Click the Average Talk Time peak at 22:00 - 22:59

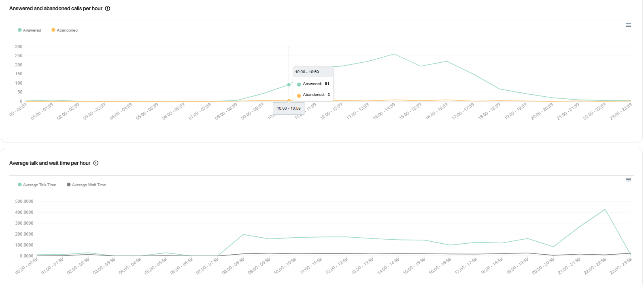click(x=605, y=209)
